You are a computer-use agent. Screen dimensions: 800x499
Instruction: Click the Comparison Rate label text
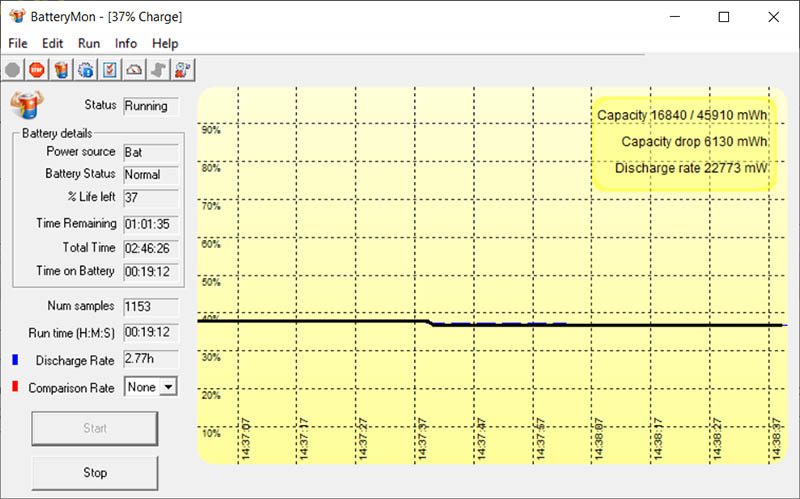pos(71,388)
